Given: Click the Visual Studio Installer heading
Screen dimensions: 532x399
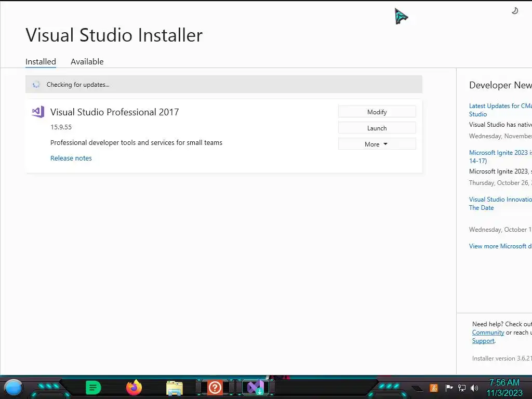Looking at the screenshot, I should click(x=114, y=35).
